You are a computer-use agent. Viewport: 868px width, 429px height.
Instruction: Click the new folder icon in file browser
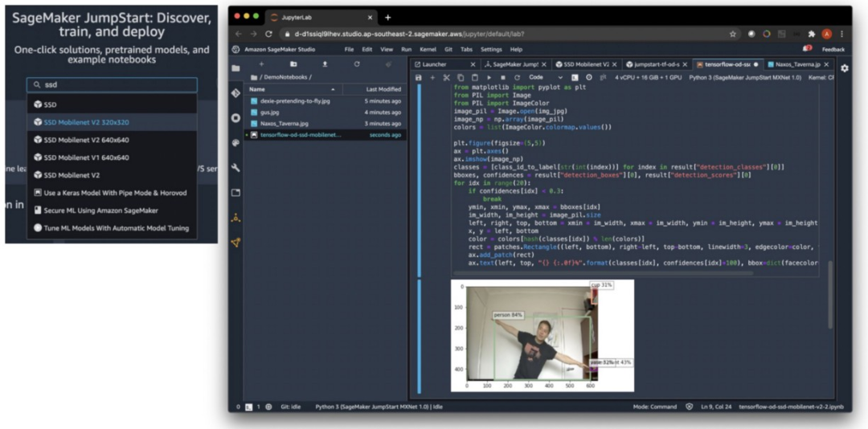click(293, 64)
